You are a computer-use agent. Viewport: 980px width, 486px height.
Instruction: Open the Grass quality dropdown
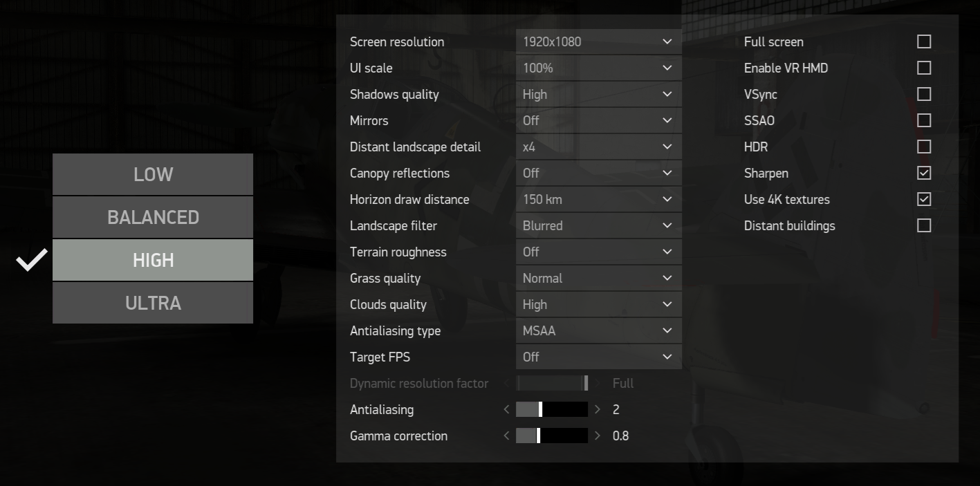(x=598, y=278)
